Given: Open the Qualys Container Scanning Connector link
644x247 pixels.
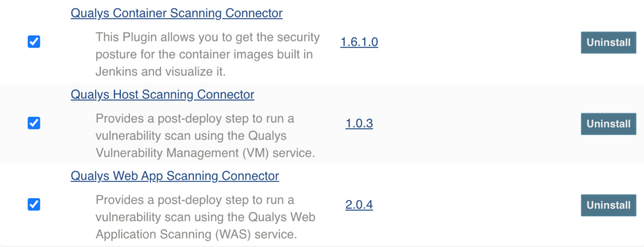Looking at the screenshot, I should point(176,13).
